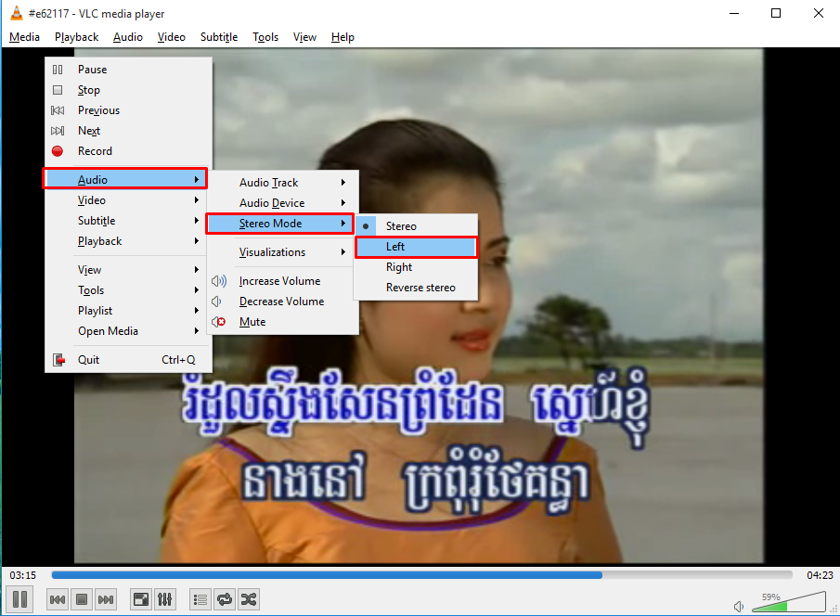The height and width of the screenshot is (616, 840).
Task: Open the Tools menu in menu bar
Action: (x=265, y=37)
